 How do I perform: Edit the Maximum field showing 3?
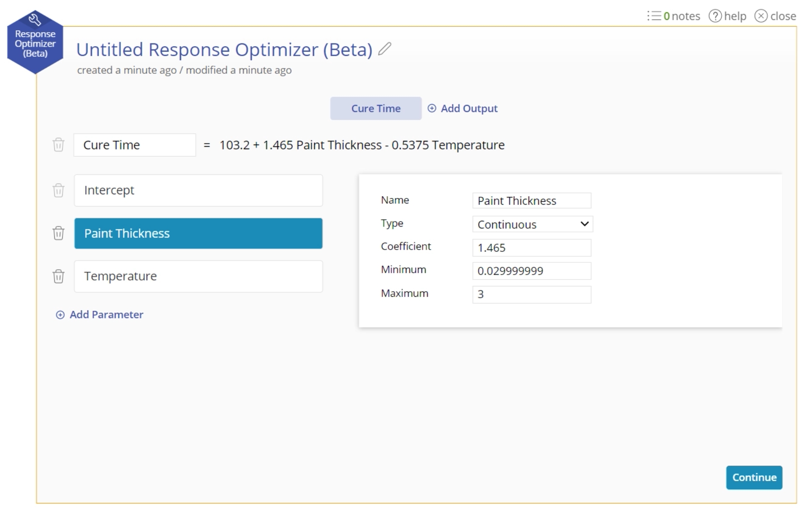click(532, 295)
